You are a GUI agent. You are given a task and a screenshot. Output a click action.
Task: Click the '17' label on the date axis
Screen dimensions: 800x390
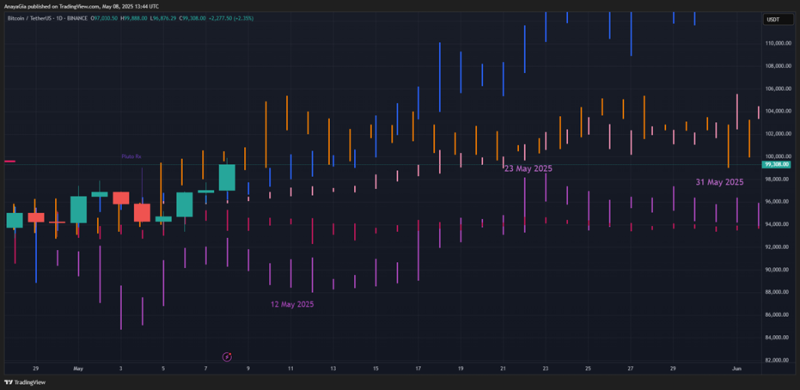(418, 368)
